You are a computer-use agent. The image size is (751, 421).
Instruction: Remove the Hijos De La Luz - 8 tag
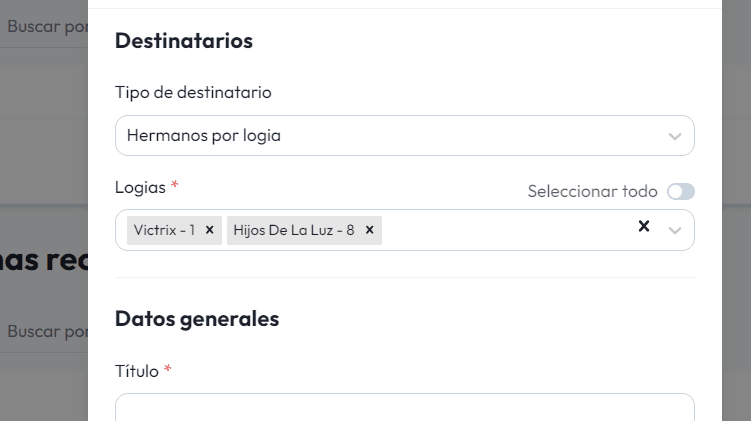pos(369,230)
